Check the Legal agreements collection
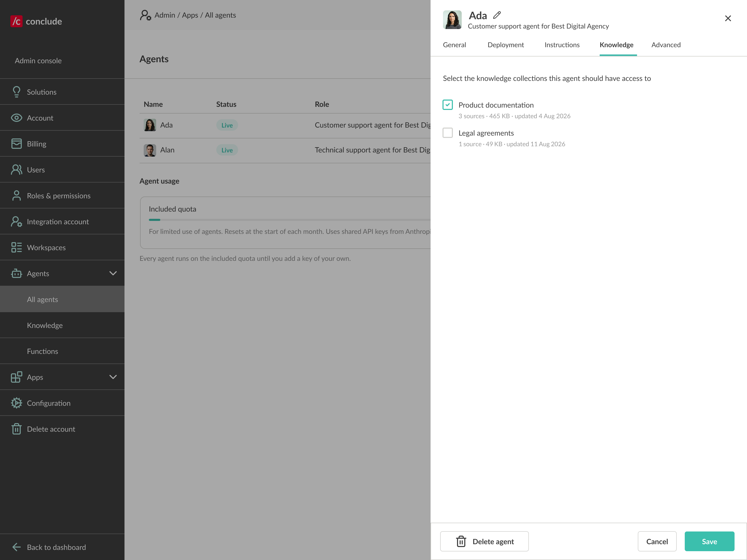The image size is (747, 560). click(447, 133)
